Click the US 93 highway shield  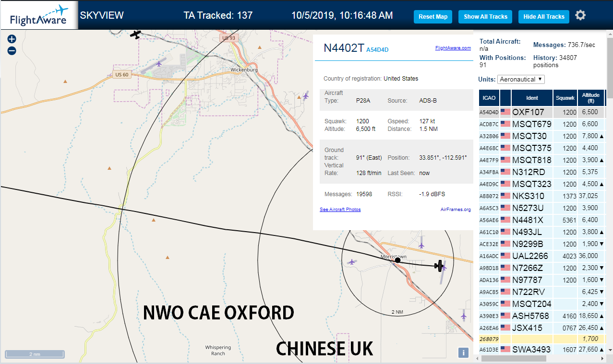pyautogui.click(x=229, y=38)
